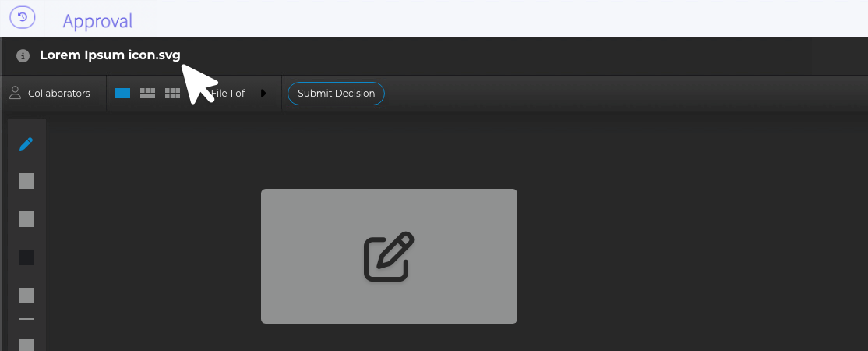
Task: Select the blue pencil annotation tool
Action: point(26,144)
